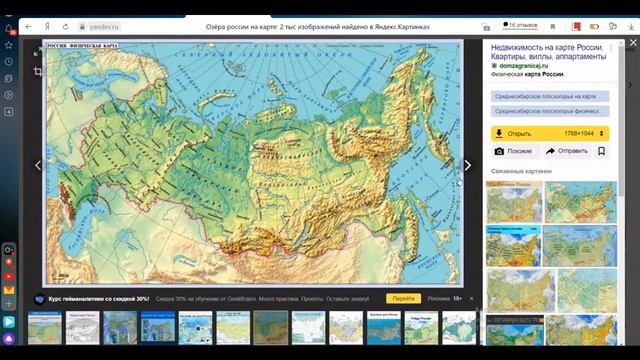This screenshot has height=360, width=640.
Task: Add a sidebar app with the plus icon
Action: coord(9,304)
